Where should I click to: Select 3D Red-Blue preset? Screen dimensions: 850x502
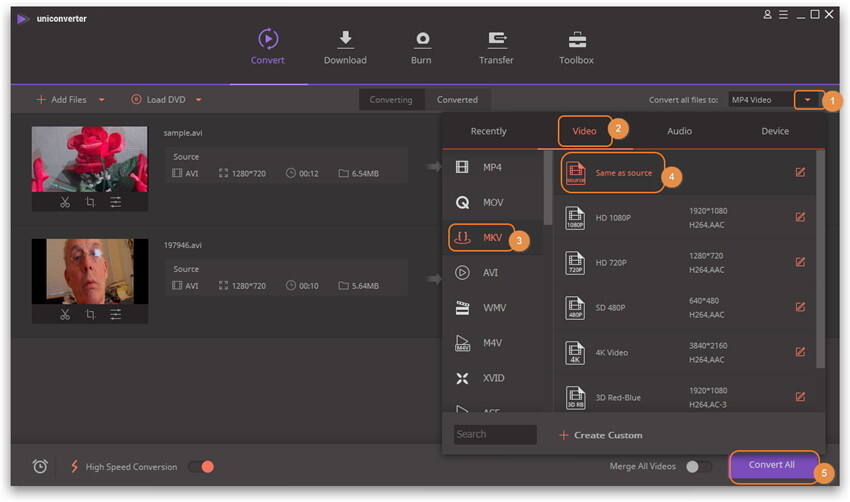click(684, 396)
